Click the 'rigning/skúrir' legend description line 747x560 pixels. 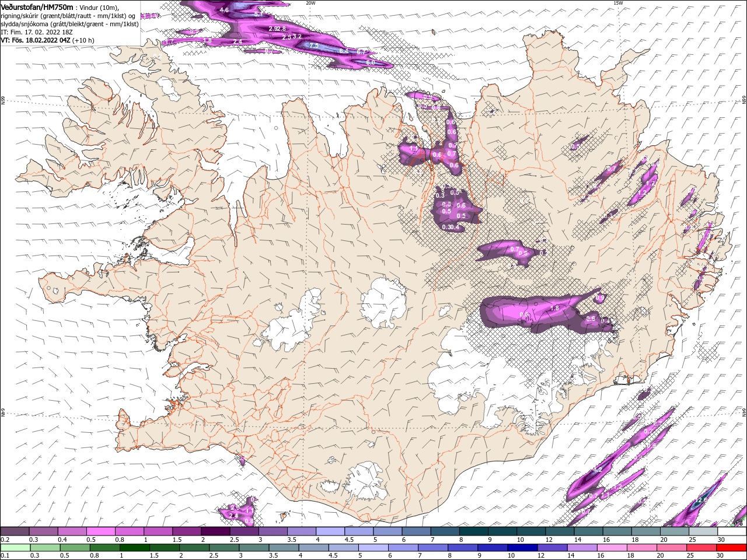click(68, 15)
